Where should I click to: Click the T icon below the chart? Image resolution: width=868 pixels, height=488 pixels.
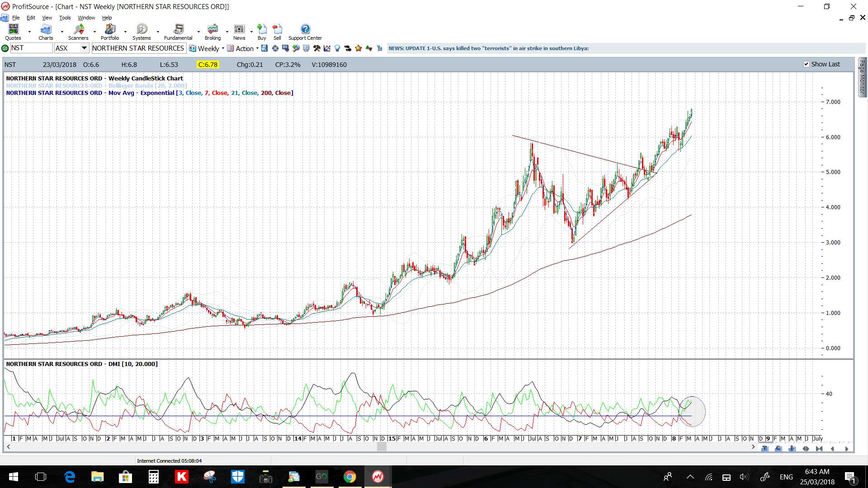tap(764, 449)
